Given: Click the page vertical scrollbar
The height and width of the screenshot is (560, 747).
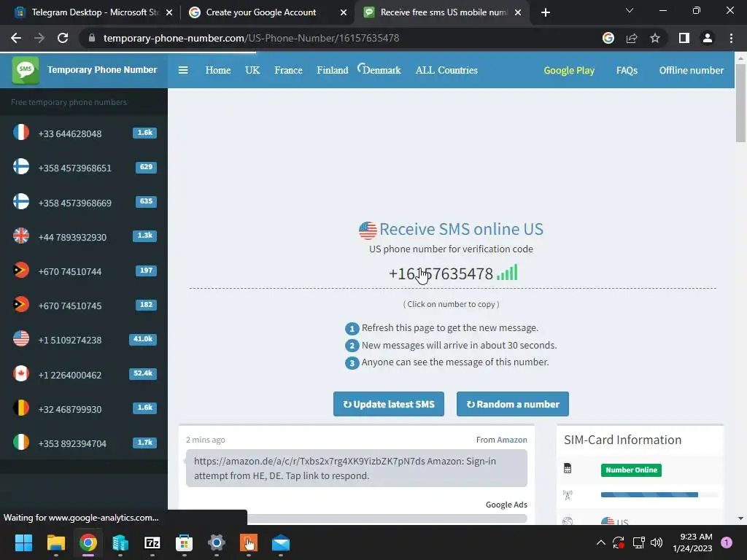Looking at the screenshot, I should coord(740,103).
